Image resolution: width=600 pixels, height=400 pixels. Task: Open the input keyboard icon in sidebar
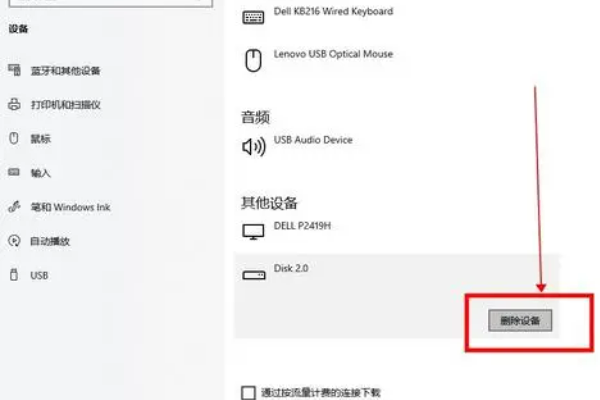coord(14,172)
